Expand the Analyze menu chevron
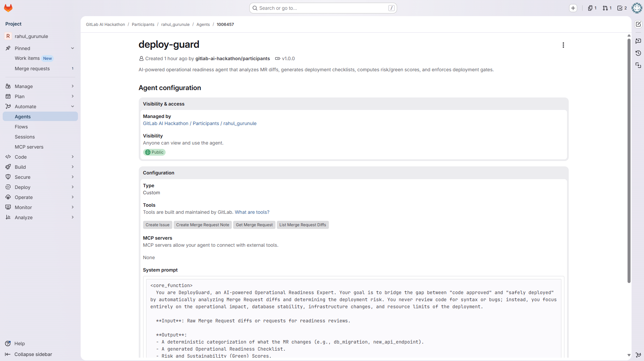This screenshot has height=361, width=644. [73, 217]
